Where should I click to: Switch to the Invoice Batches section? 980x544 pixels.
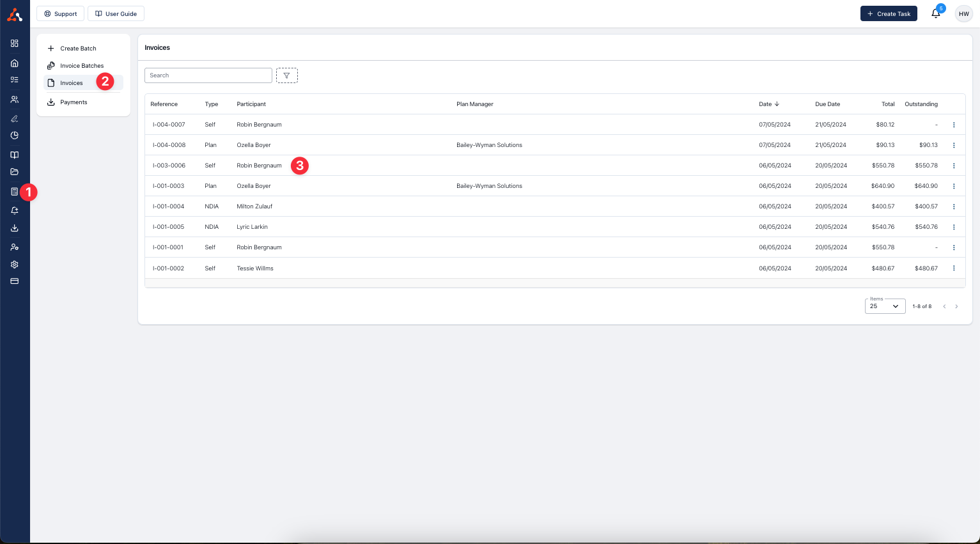coord(82,65)
